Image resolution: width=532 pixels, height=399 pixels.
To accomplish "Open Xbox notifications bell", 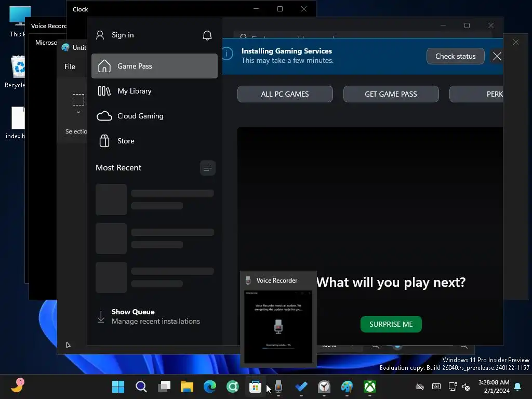I will tap(207, 35).
